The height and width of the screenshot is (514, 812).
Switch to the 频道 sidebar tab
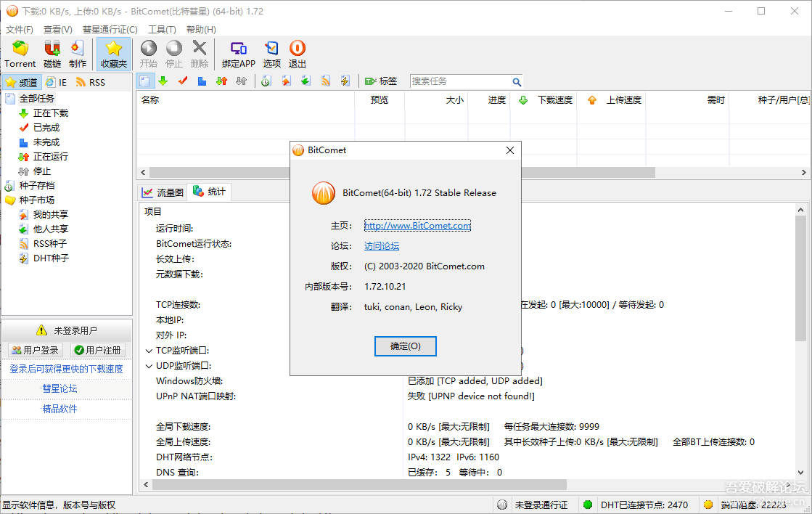[x=22, y=82]
